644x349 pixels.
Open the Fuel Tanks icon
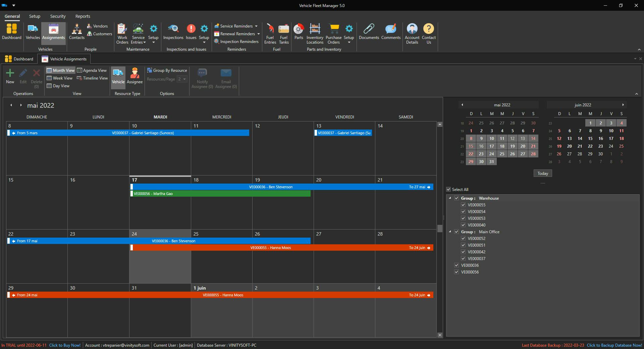(283, 30)
